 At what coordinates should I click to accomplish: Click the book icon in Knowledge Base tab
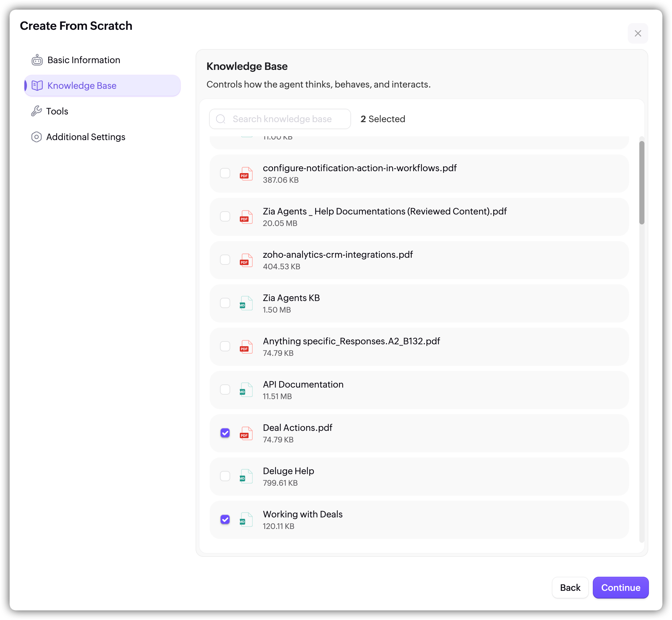[x=37, y=86]
